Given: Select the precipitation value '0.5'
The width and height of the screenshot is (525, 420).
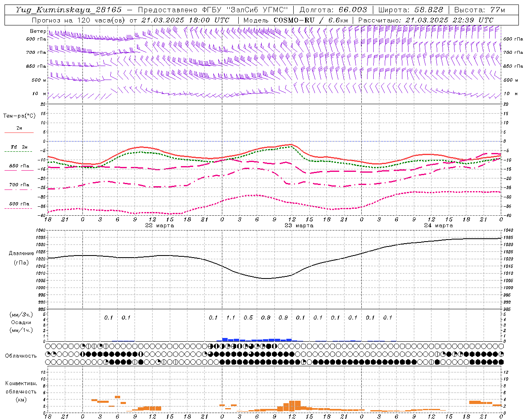Looking at the screenshot, I should pyautogui.click(x=248, y=317).
